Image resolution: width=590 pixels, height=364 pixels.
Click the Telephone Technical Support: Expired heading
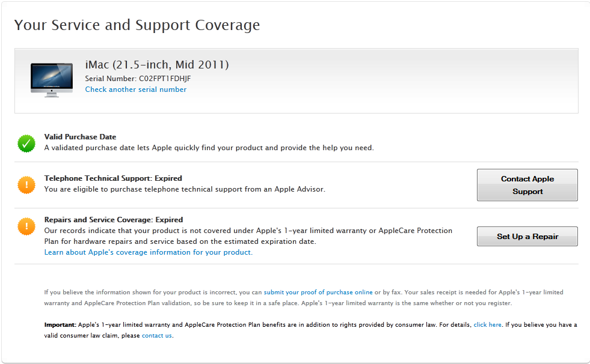click(113, 178)
